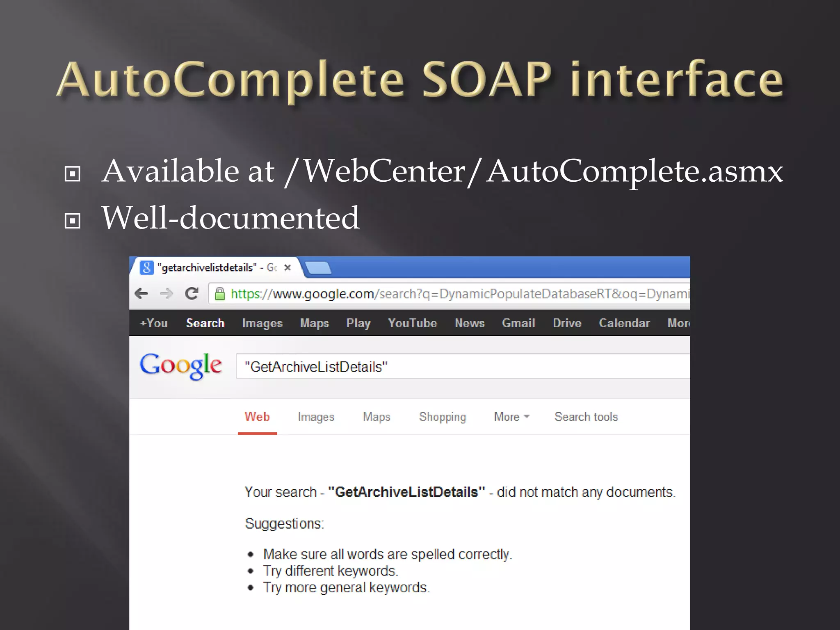Click the browser address bar URL

point(449,294)
